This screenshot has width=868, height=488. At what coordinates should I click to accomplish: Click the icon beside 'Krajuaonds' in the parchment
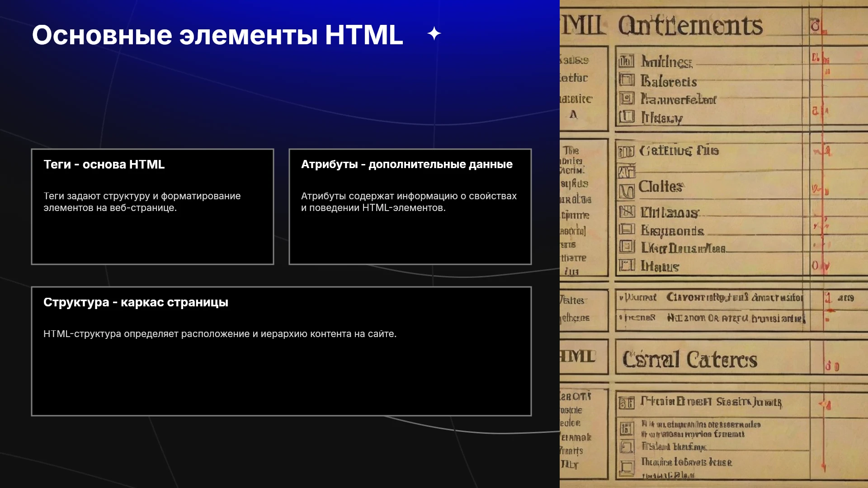pyautogui.click(x=627, y=229)
